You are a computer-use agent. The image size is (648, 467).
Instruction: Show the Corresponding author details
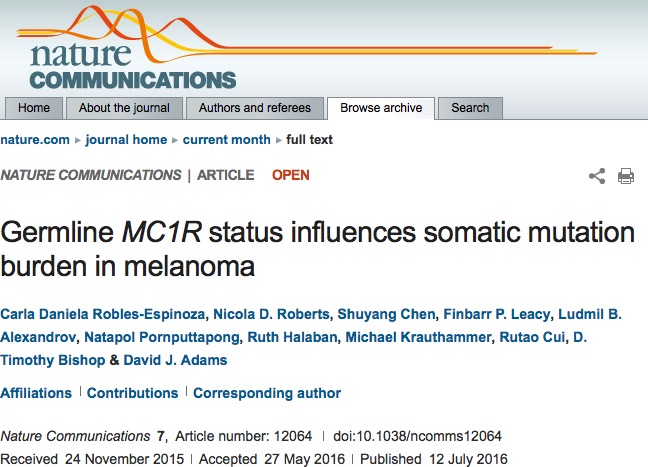point(267,393)
